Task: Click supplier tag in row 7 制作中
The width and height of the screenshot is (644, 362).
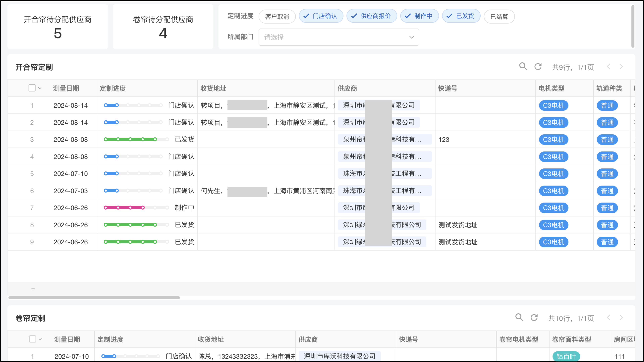Action: [379, 208]
